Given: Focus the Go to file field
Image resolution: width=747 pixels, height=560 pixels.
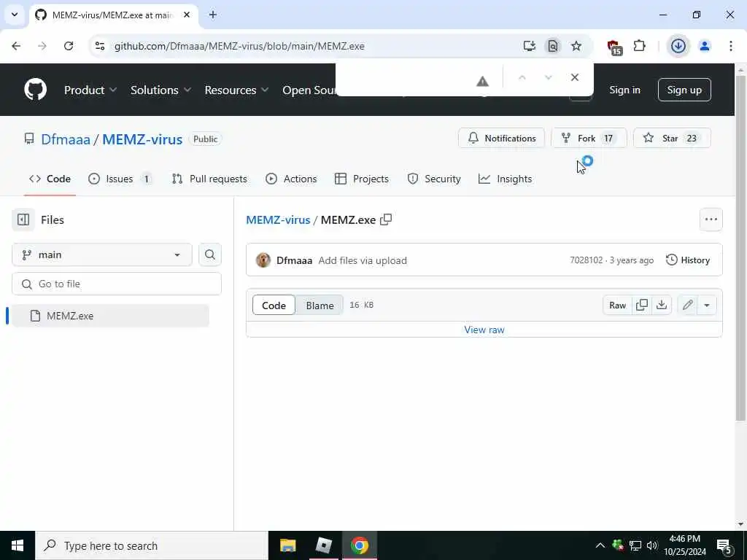Looking at the screenshot, I should 117,284.
